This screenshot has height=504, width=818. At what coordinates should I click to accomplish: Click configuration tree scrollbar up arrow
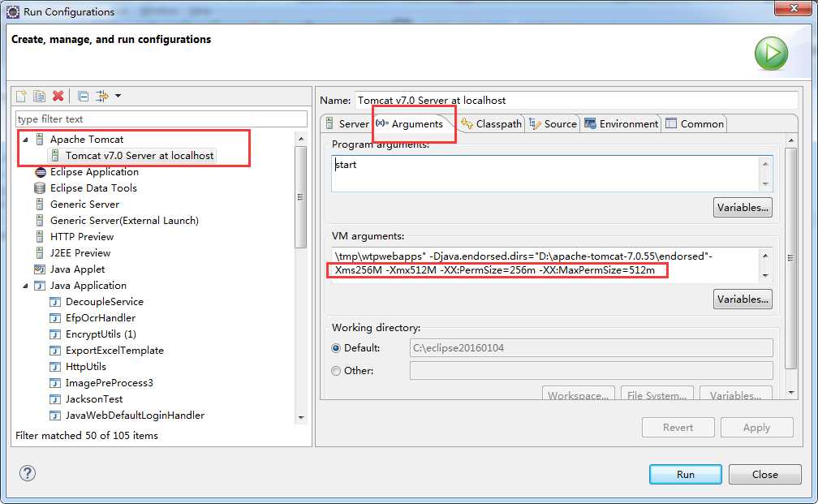301,139
